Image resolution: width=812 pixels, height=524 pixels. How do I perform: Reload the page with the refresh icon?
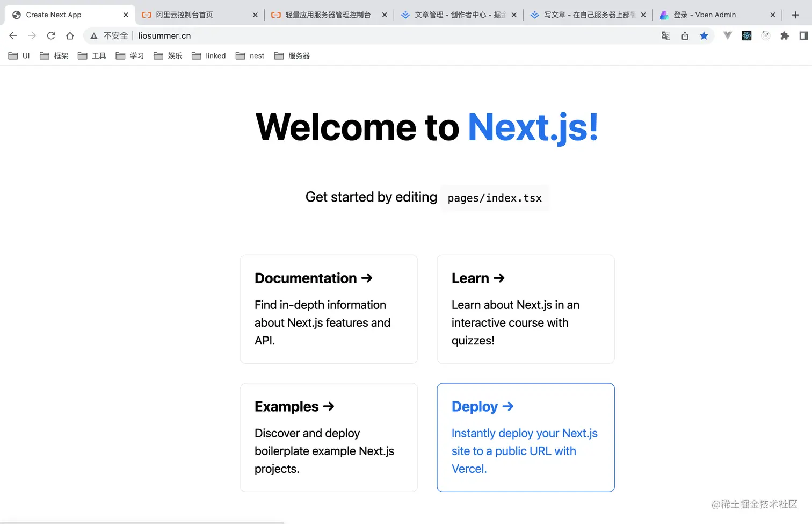51,35
